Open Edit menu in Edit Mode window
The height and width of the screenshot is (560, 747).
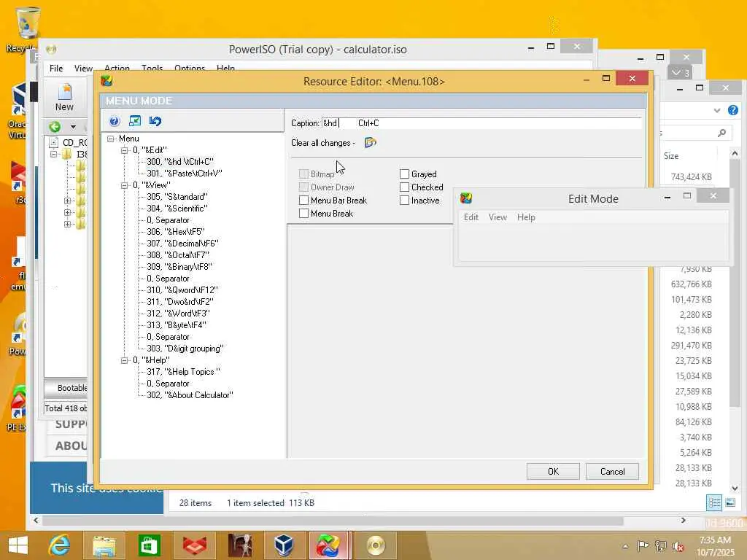point(471,217)
